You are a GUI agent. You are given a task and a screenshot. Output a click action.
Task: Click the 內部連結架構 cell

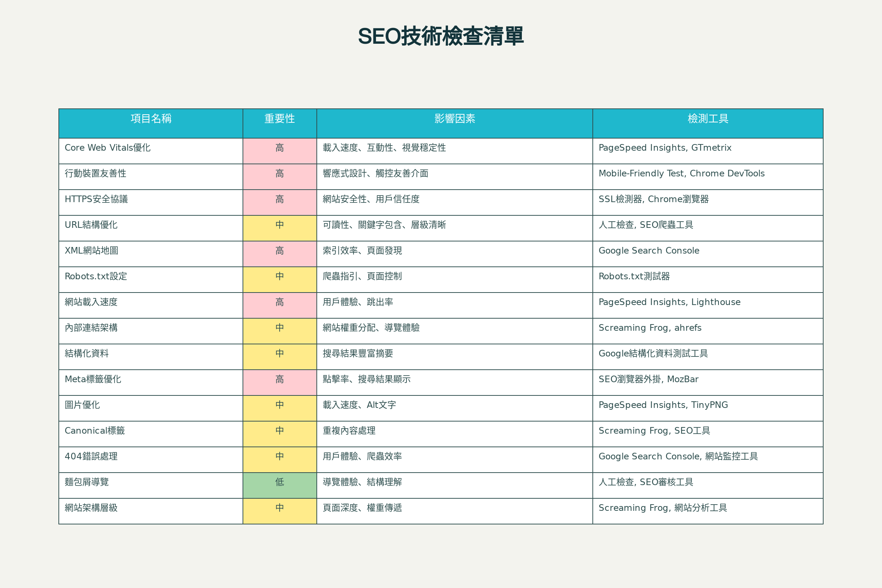(151, 331)
